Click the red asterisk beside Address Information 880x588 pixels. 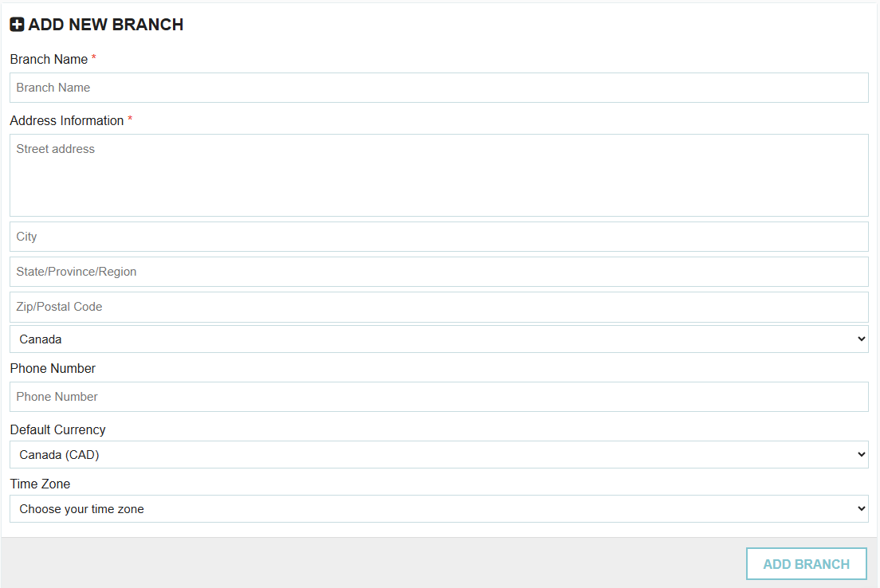tap(130, 119)
